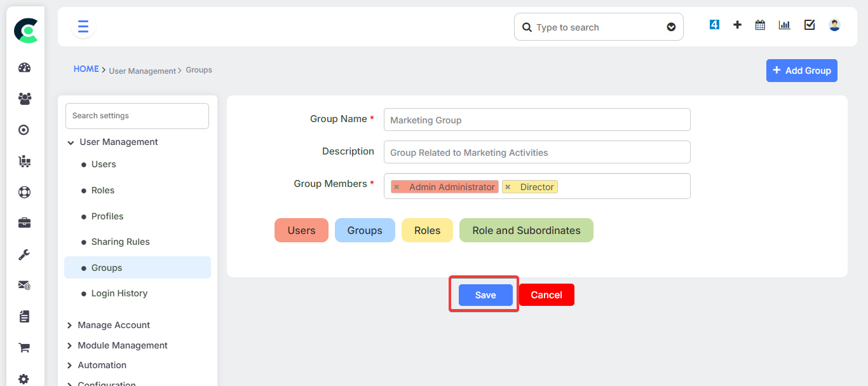The width and height of the screenshot is (868, 386).
Task: Remove the Director tag from members
Action: click(508, 187)
